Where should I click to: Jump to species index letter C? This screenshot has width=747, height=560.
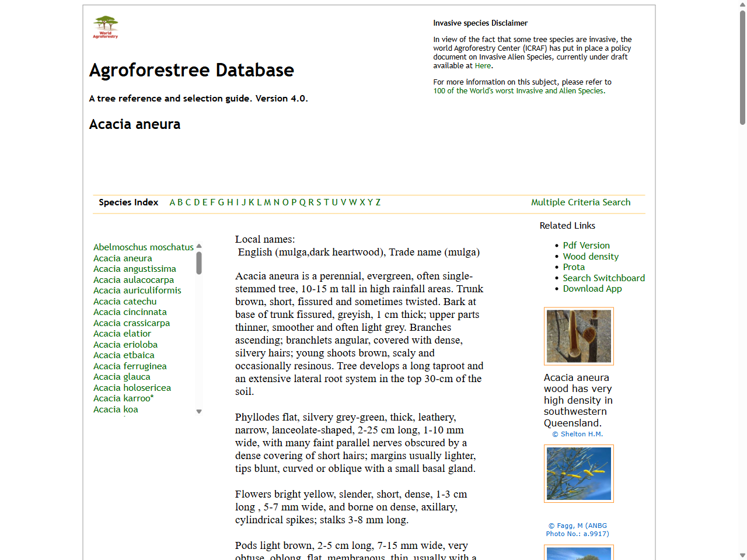point(188,202)
